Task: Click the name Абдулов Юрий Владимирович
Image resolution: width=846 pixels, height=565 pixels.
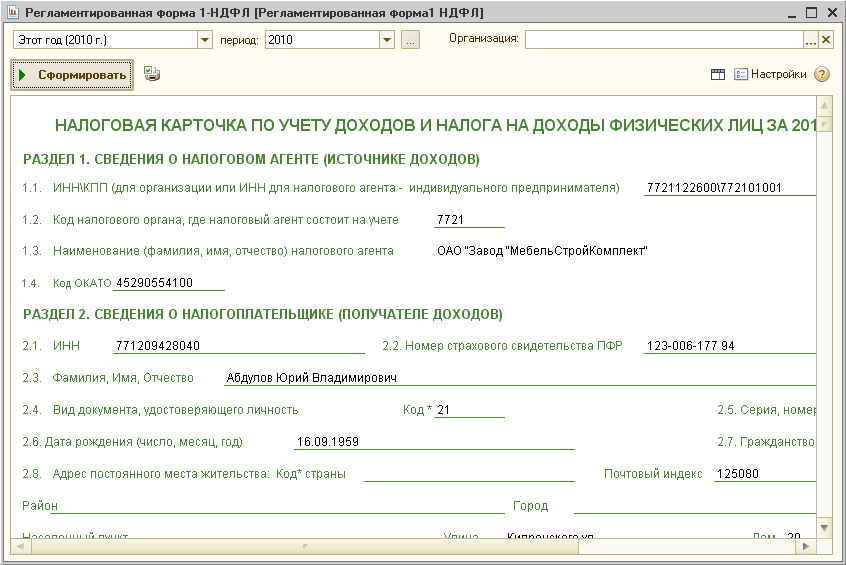Action: click(x=311, y=378)
